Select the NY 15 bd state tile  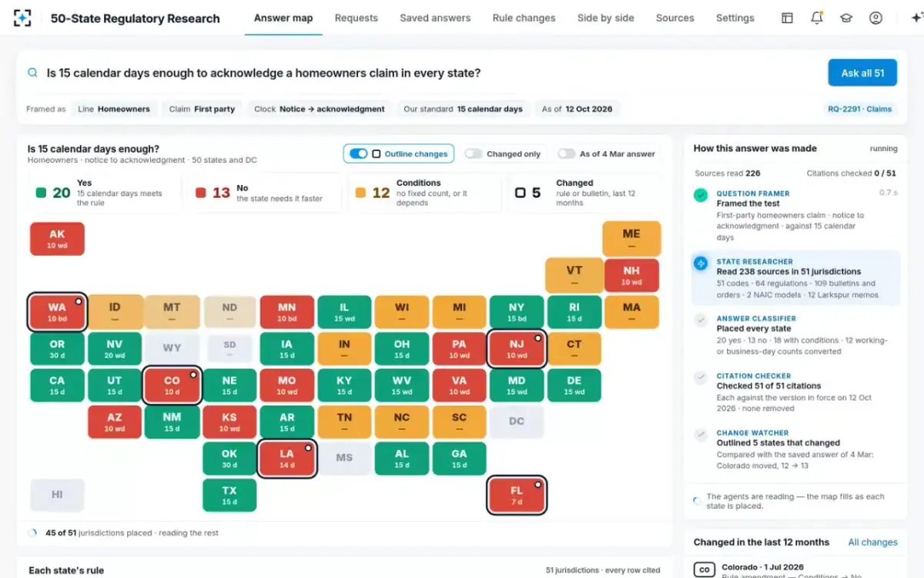point(517,312)
